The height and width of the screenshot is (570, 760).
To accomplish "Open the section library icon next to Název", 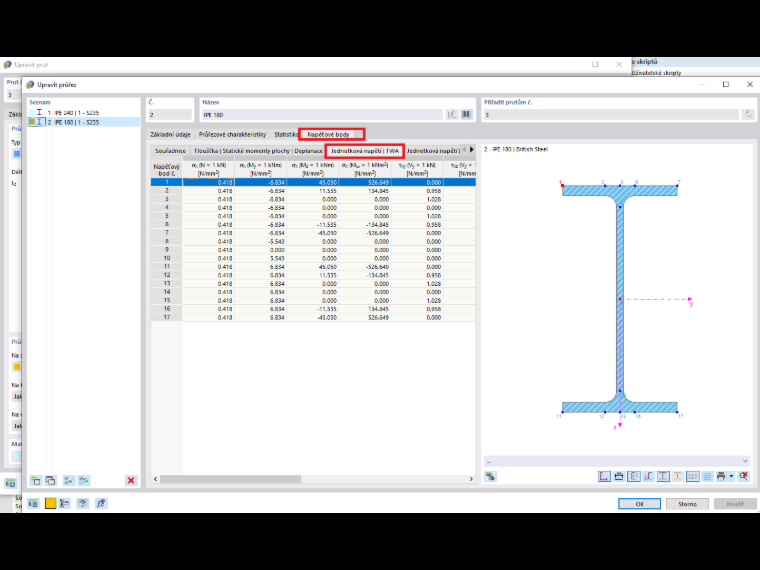I will click(x=466, y=114).
